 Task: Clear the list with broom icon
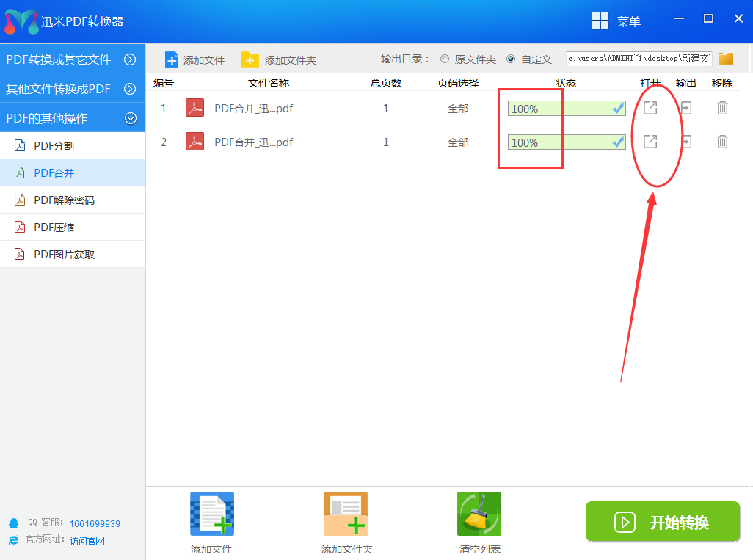coord(479,514)
